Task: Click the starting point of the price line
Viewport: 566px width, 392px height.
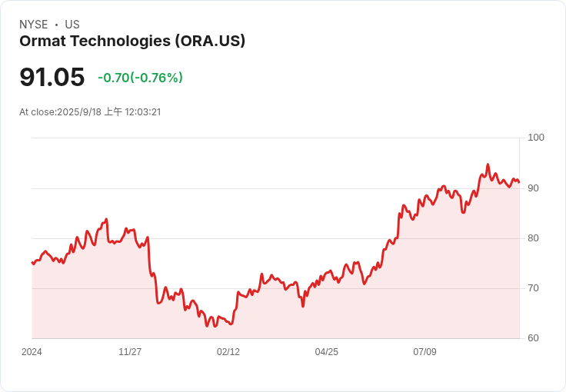Action: point(32,263)
